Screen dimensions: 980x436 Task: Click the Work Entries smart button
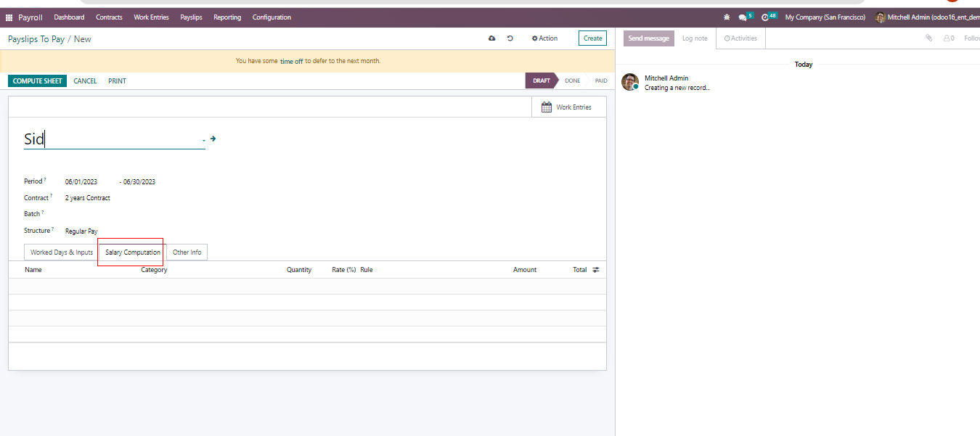point(567,107)
